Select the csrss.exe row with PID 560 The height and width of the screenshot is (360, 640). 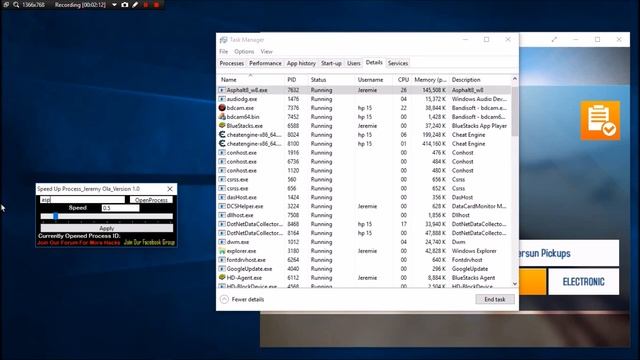(x=364, y=180)
